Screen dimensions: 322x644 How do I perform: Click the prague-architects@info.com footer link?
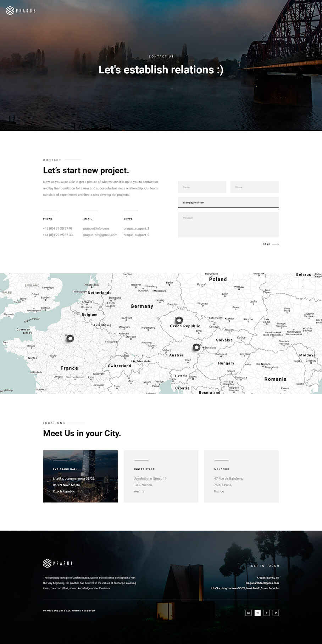pyautogui.click(x=262, y=583)
